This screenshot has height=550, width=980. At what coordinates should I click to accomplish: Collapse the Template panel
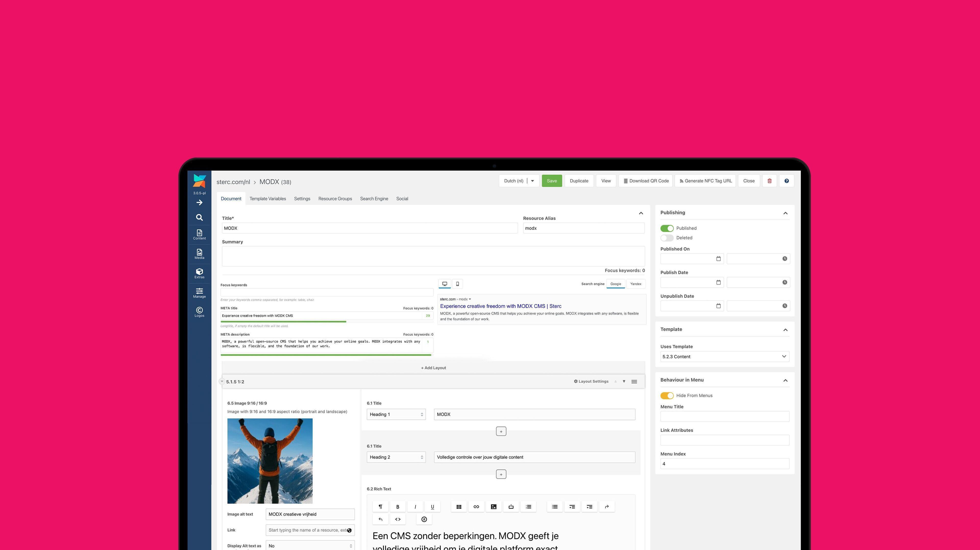coord(785,330)
